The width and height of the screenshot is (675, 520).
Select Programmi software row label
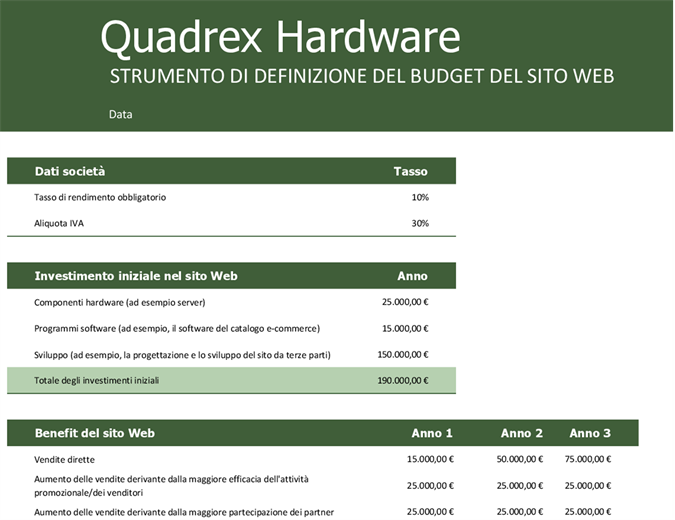tap(177, 329)
